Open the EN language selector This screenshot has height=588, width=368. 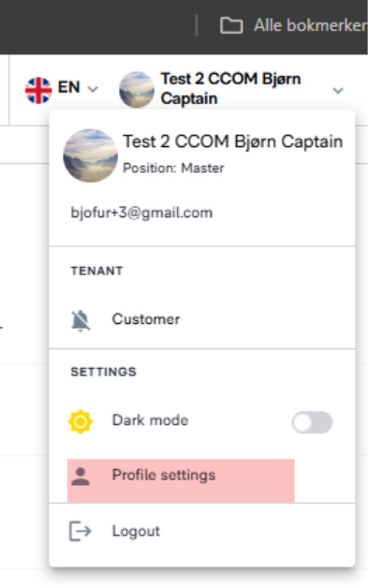click(x=62, y=89)
